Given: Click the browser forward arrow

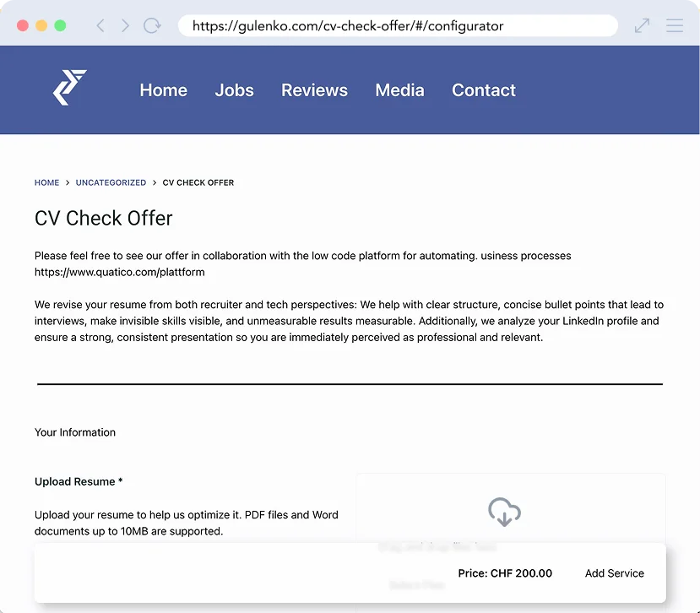Looking at the screenshot, I should [126, 25].
